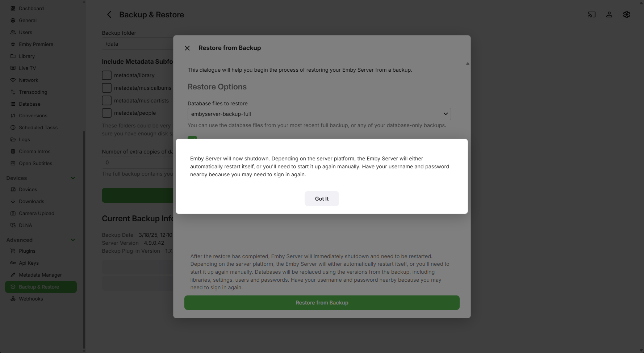Click the Emby Premiere star icon
Viewport: 644px width, 353px height.
click(13, 44)
